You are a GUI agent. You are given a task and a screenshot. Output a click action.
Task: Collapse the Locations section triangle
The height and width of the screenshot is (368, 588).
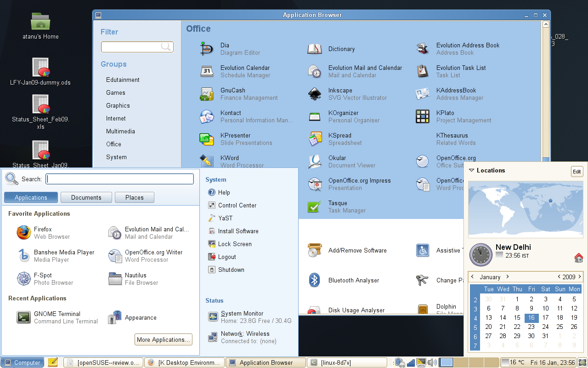(471, 170)
